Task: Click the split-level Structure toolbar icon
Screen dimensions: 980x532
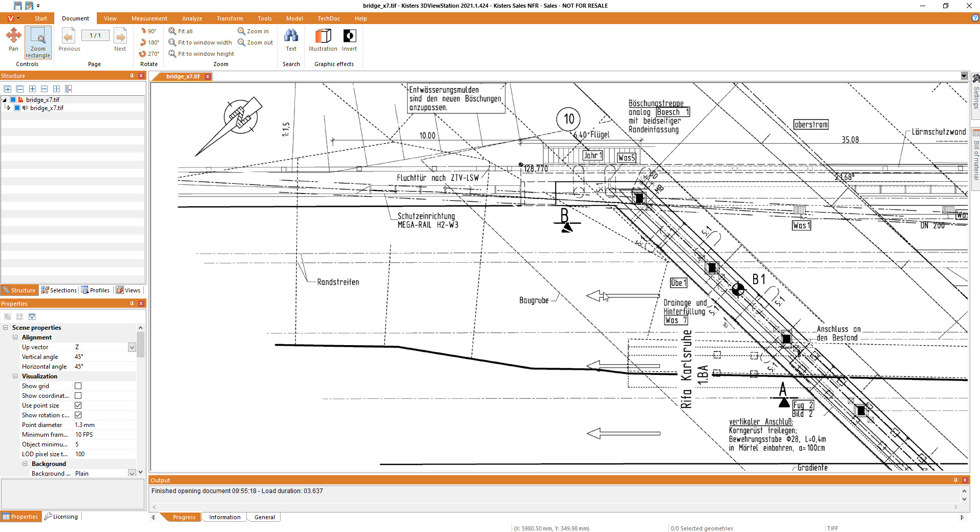Action: click(57, 89)
